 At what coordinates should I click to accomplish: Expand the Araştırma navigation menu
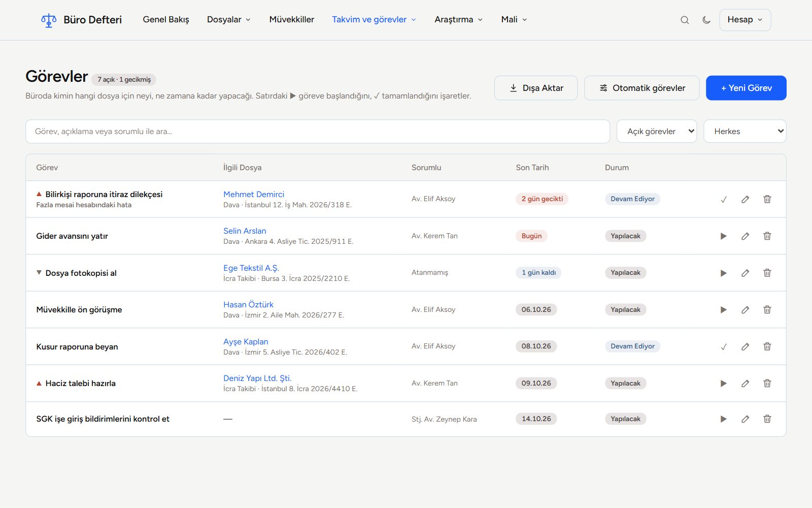coord(459,20)
